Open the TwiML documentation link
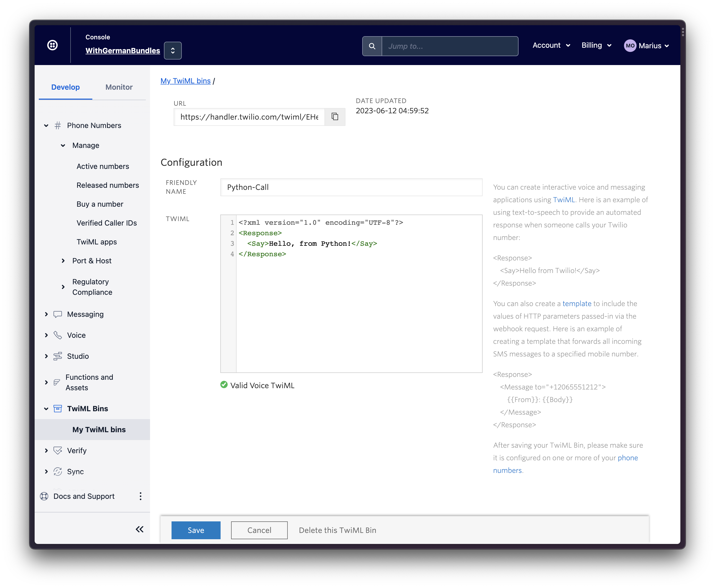This screenshot has width=715, height=588. point(564,200)
